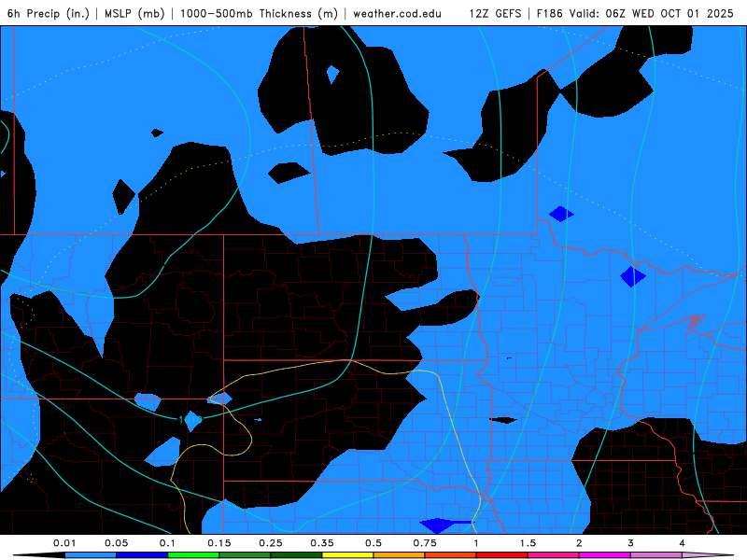
Task: Pick the magenta 2–3 legend swatch
Action: (x=605, y=555)
